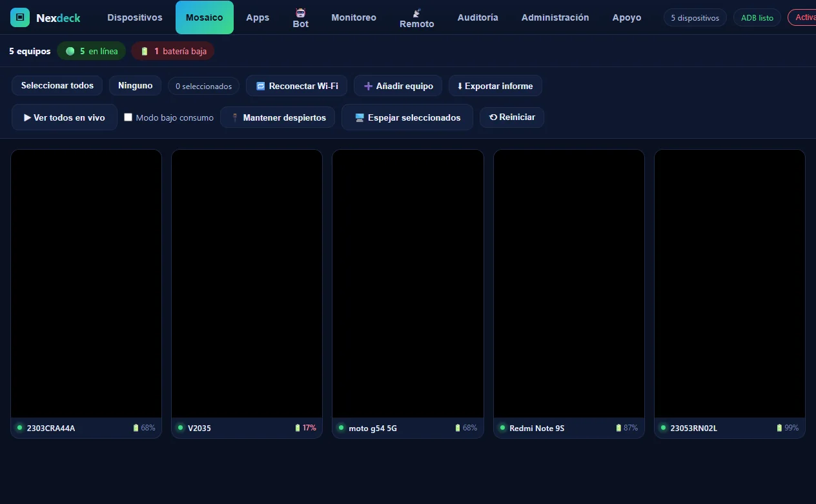The height and width of the screenshot is (504, 816).
Task: Click the device name 2303CRA44A
Action: tap(51, 428)
